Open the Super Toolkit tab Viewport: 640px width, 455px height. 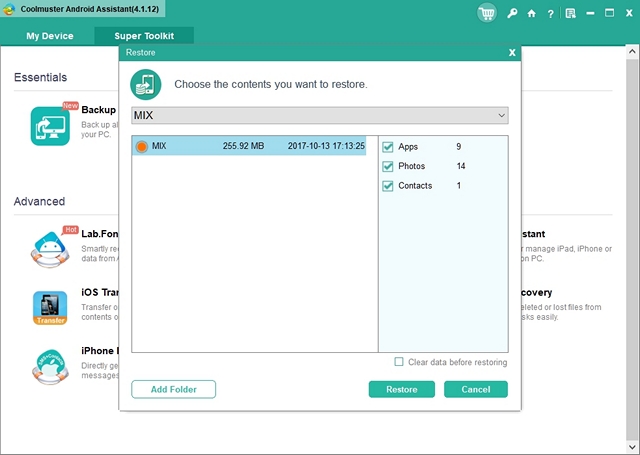[x=144, y=36]
